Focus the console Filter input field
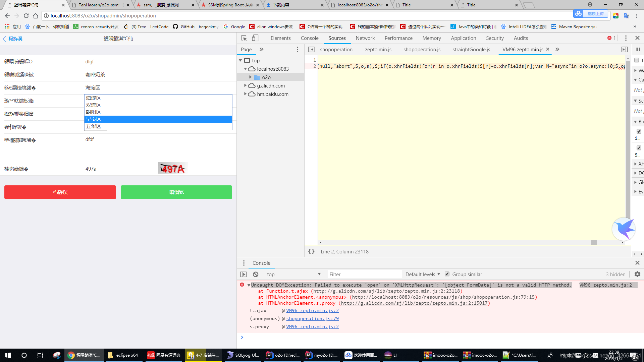 [365, 275]
